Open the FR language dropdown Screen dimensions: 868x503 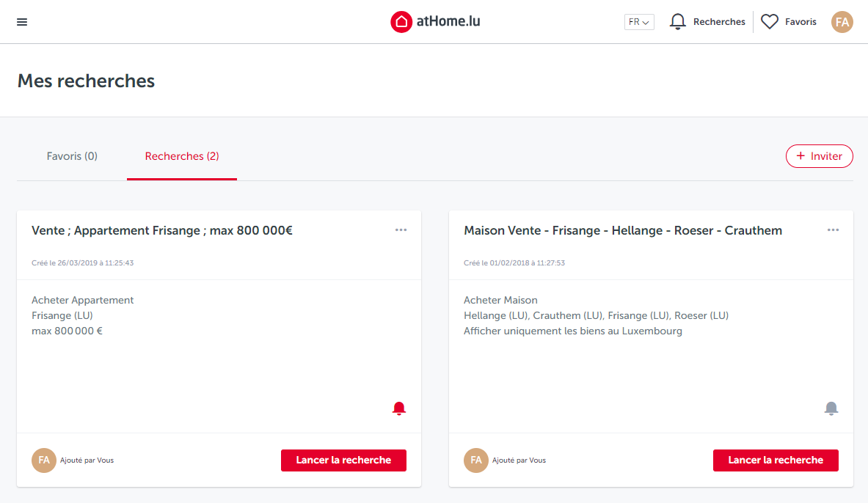tap(639, 22)
